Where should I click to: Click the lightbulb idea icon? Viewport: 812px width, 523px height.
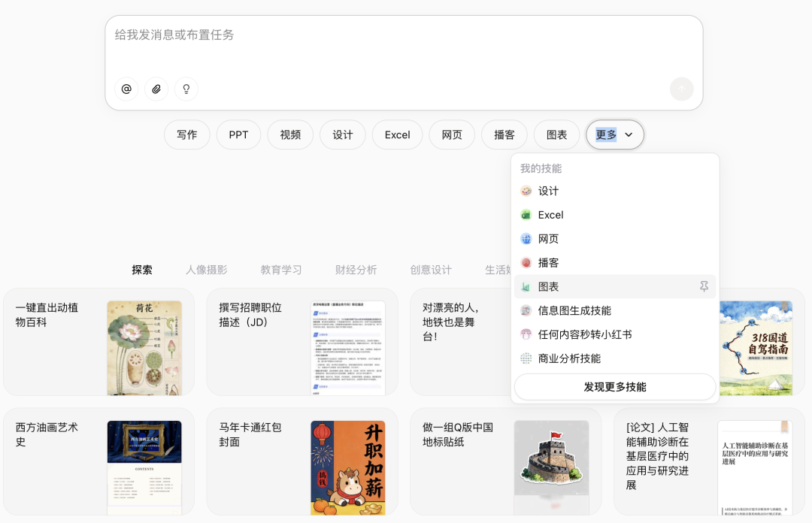tap(186, 89)
